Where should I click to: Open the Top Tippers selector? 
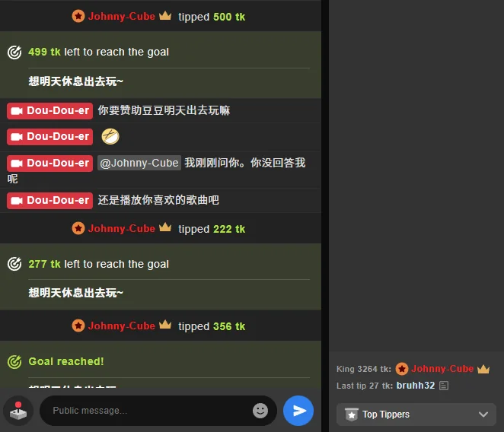coord(416,415)
